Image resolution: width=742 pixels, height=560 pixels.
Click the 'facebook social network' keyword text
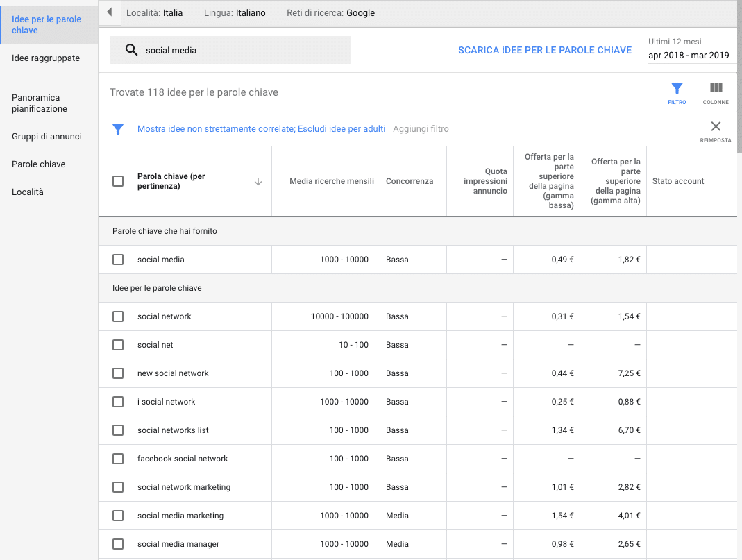(x=183, y=459)
